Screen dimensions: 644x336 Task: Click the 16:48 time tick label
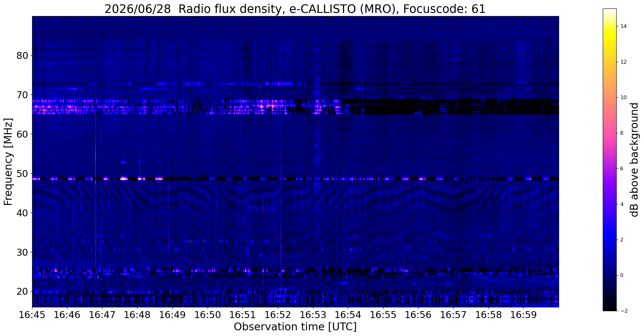click(x=137, y=314)
